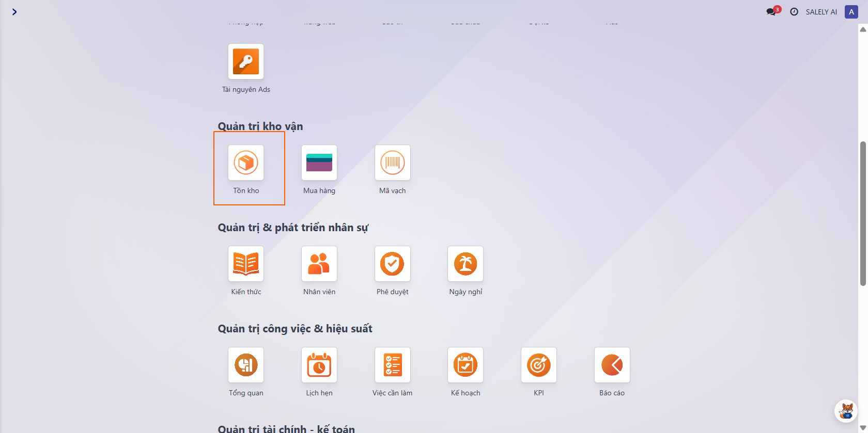Open the Nhân viên employees app

(319, 264)
